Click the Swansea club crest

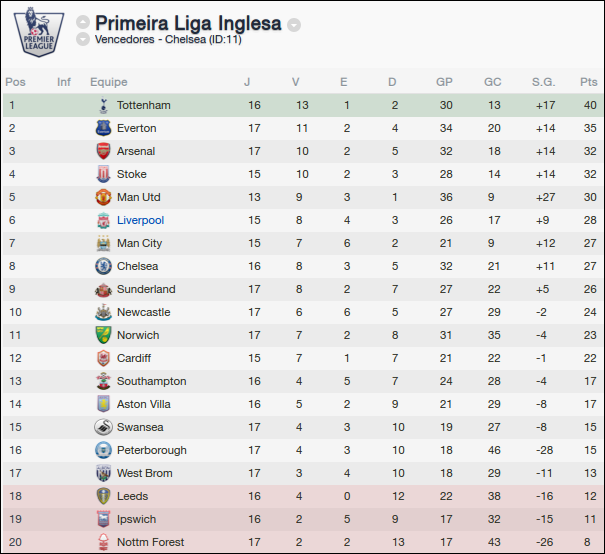(103, 427)
